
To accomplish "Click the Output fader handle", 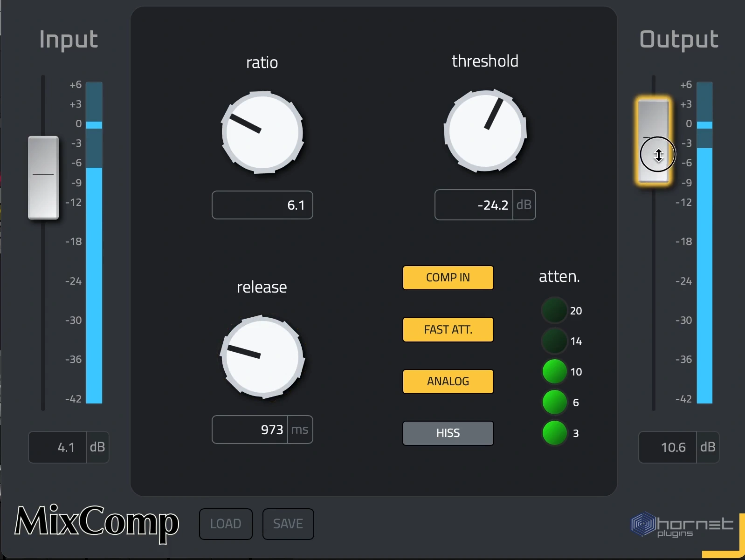I will point(654,141).
